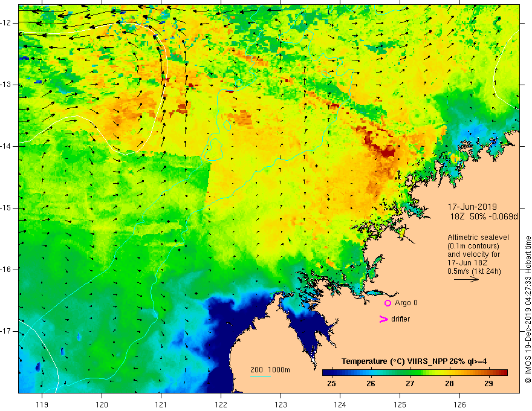Click the 'Argo 0' legend label
532x411 pixels.
coord(406,303)
